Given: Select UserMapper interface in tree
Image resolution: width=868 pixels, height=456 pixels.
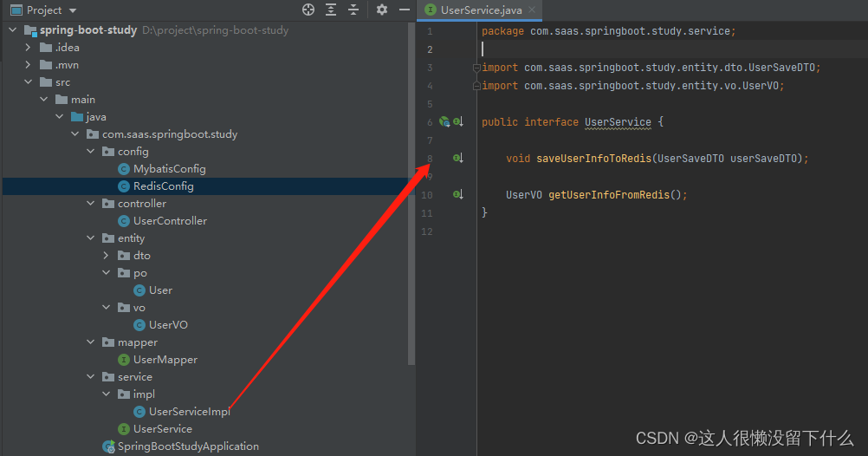Looking at the screenshot, I should coord(165,360).
